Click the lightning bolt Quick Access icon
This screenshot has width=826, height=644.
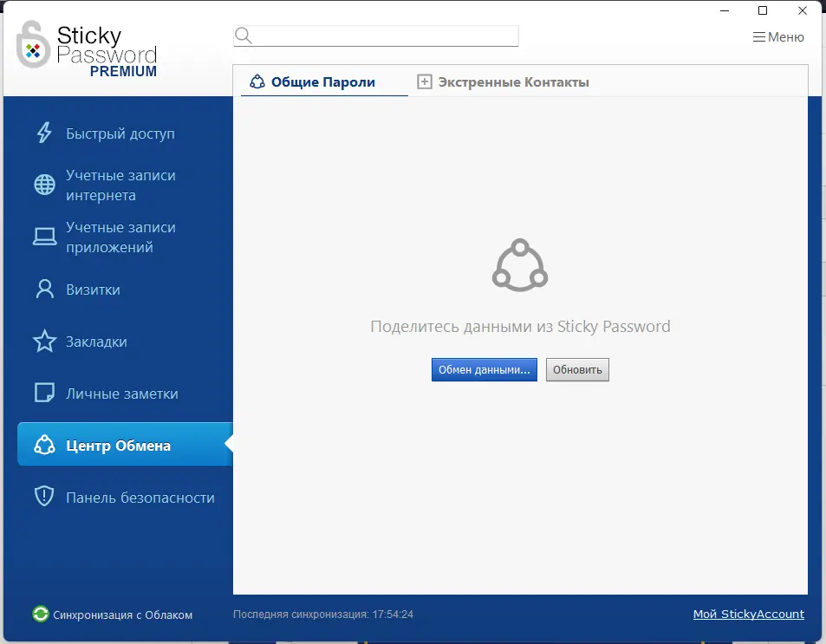[x=44, y=133]
